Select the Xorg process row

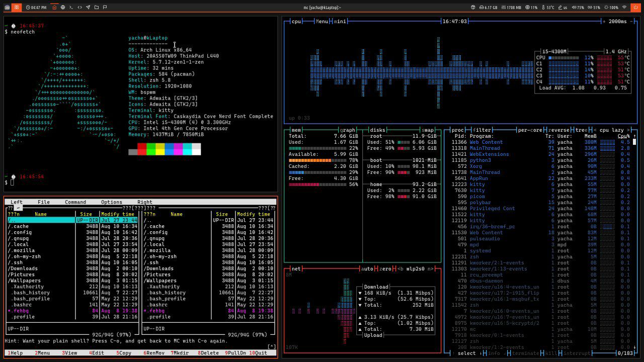541,166
